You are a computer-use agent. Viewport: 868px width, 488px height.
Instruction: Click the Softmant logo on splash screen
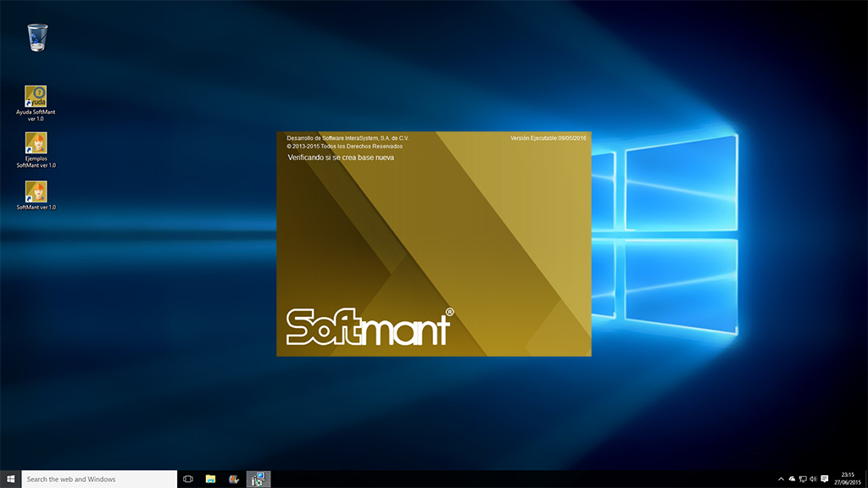pos(369,327)
